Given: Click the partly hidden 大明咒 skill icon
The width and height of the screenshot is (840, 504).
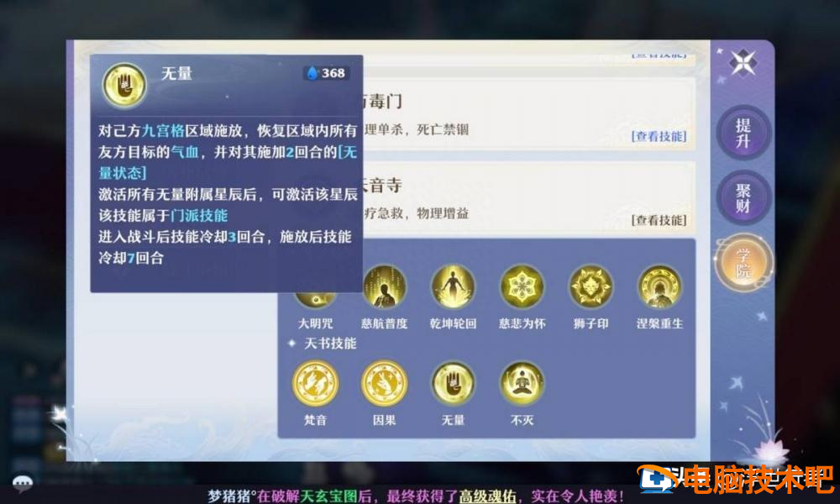Looking at the screenshot, I should [316, 301].
